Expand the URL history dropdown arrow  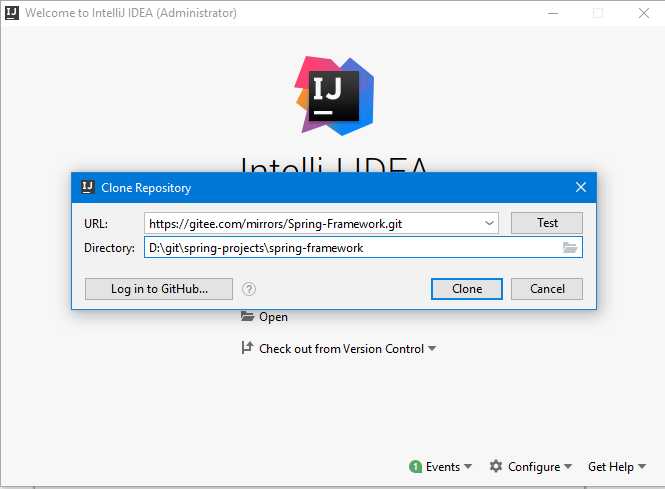[489, 223]
